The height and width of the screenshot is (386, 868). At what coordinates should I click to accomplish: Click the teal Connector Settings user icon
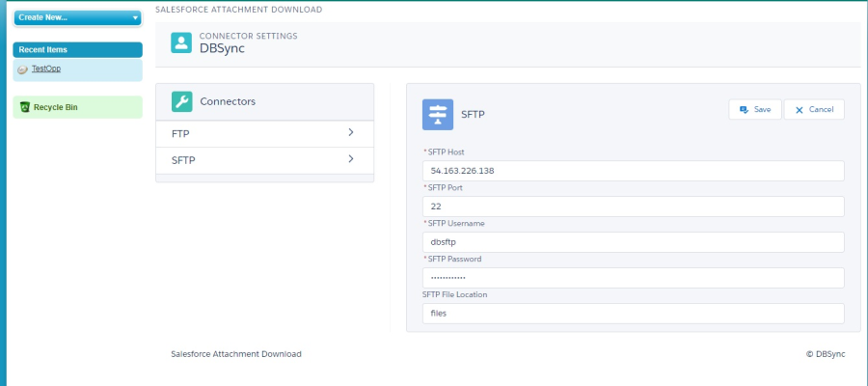181,42
